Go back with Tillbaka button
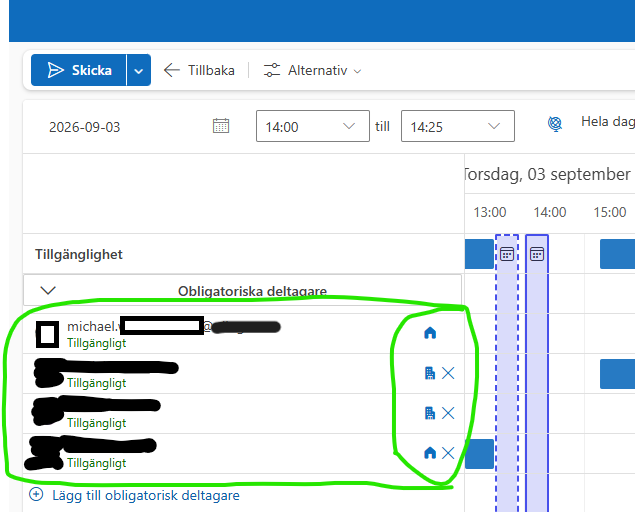 199,70
